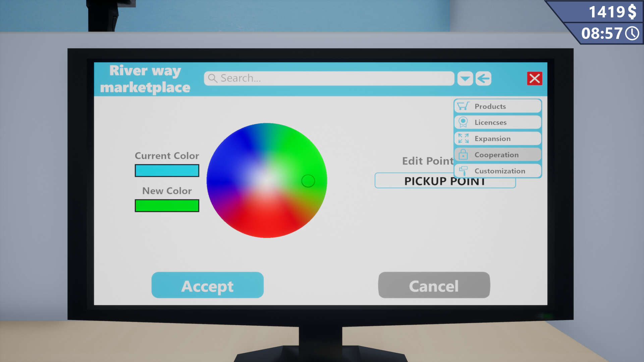Viewport: 644px width, 362px height.
Task: Click the PICKUP POINT edit button
Action: (444, 181)
